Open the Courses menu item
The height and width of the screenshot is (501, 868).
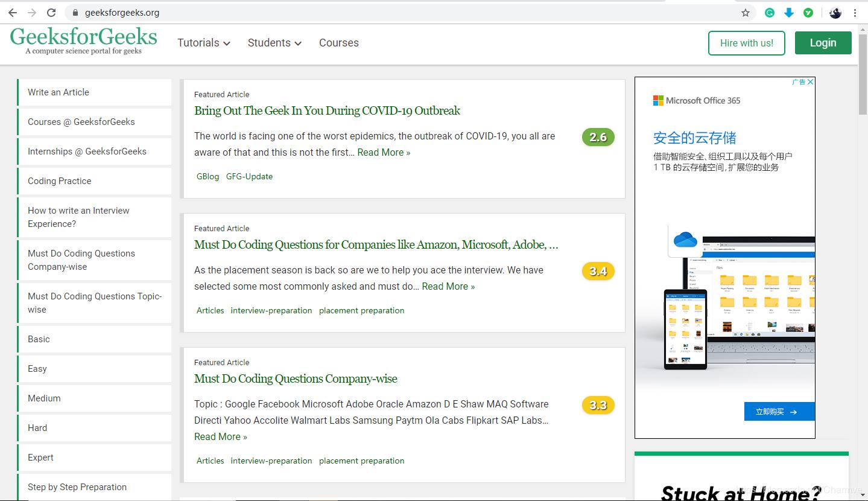(338, 43)
